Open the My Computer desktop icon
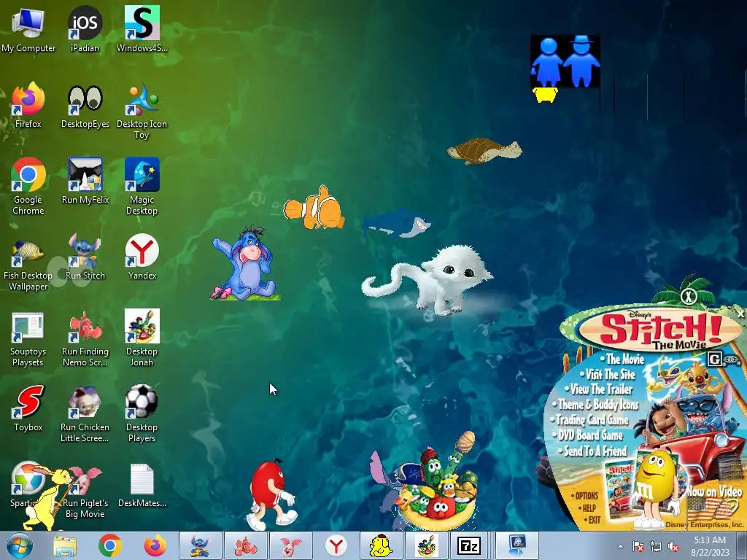The width and height of the screenshot is (747, 560). pyautogui.click(x=28, y=29)
